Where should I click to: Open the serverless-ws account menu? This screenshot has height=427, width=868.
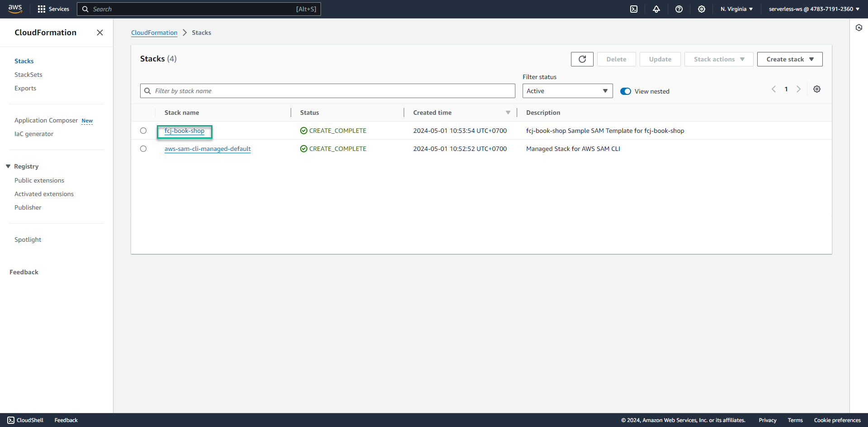(x=814, y=9)
